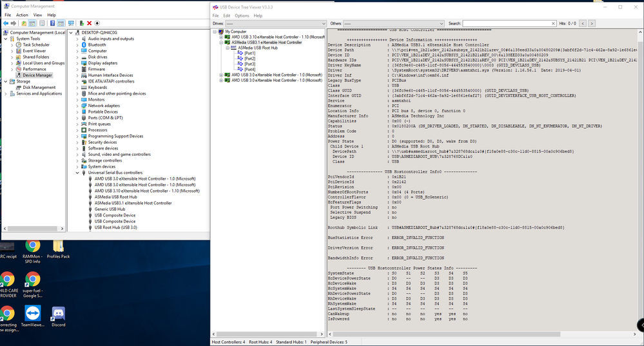Viewport: 644px width, 346px height.
Task: Open Options menu in USB Device Tree Viewer
Action: 242,15
